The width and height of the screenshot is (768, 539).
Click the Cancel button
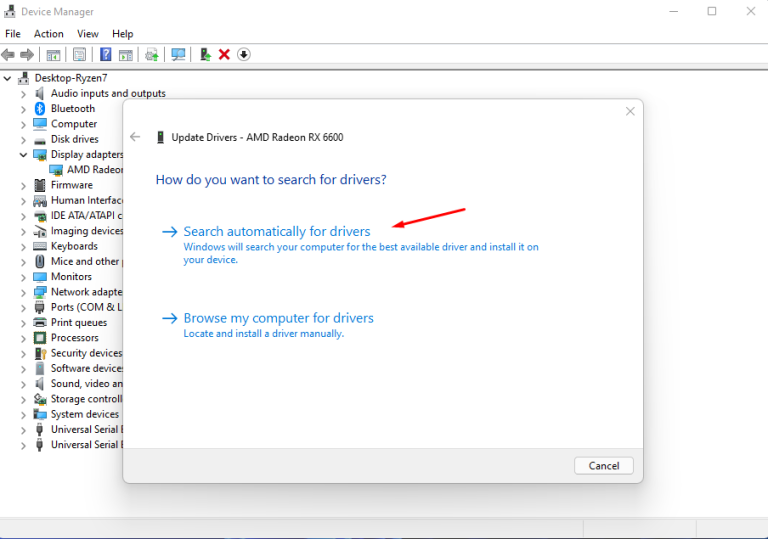pos(603,466)
